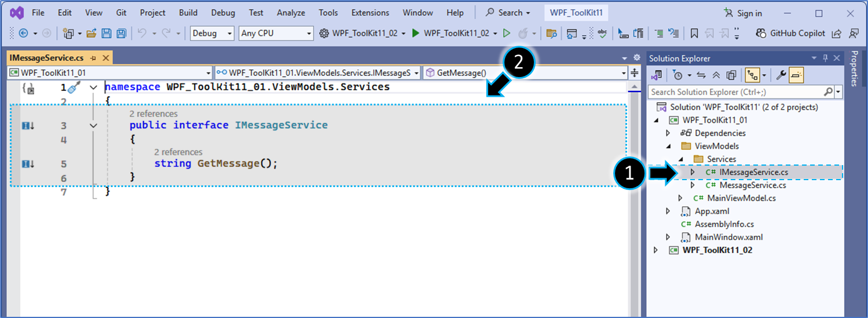Image resolution: width=868 pixels, height=318 pixels.
Task: Click Sign in
Action: click(x=744, y=13)
